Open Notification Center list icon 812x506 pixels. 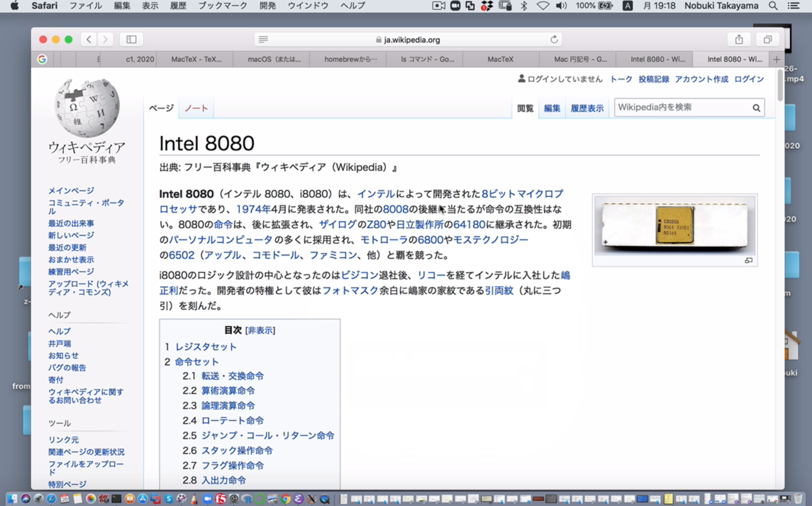coord(793,6)
